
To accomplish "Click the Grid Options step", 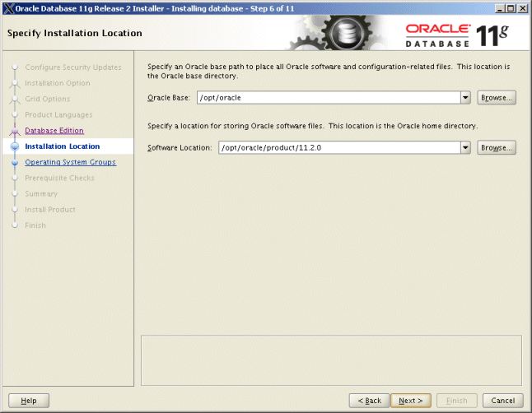I will tap(48, 99).
